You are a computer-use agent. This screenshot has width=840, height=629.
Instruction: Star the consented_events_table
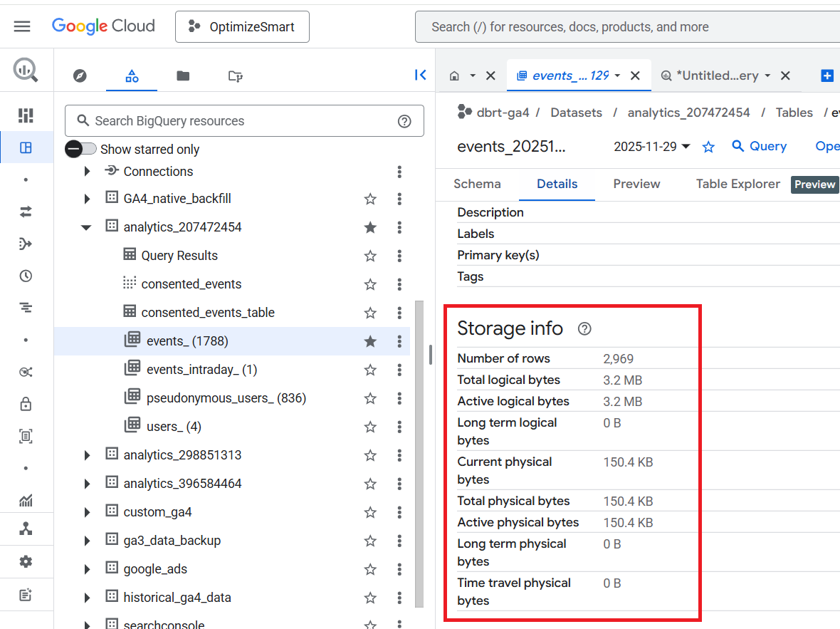(x=370, y=313)
